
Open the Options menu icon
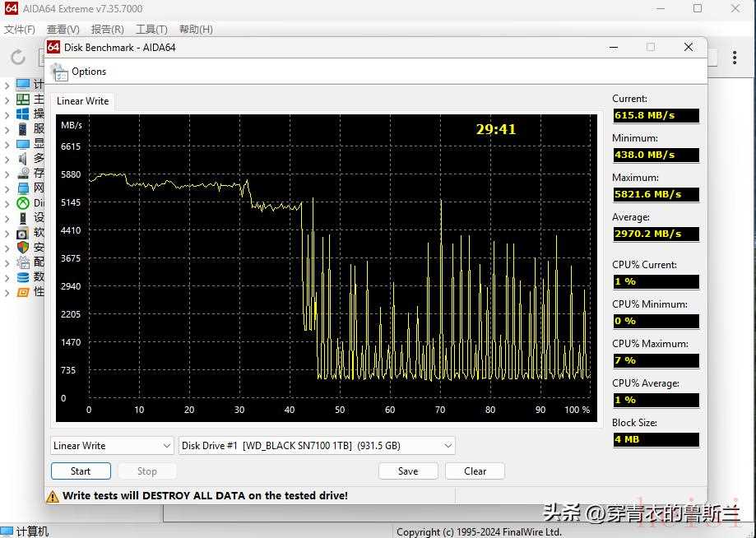[59, 72]
